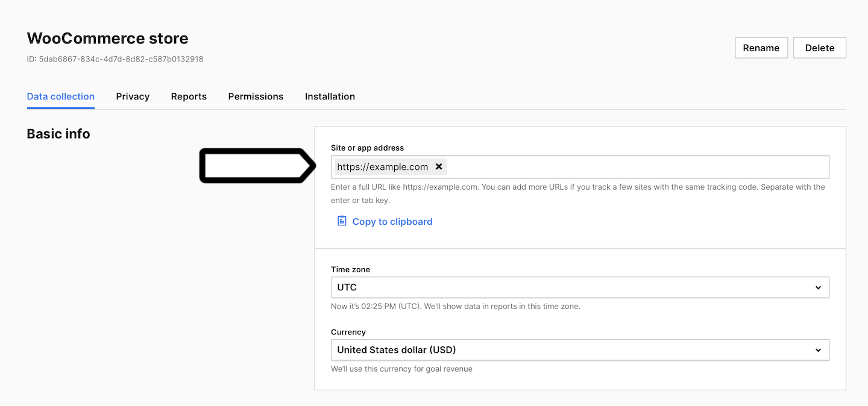
Task: Click the store ID text
Action: point(115,59)
